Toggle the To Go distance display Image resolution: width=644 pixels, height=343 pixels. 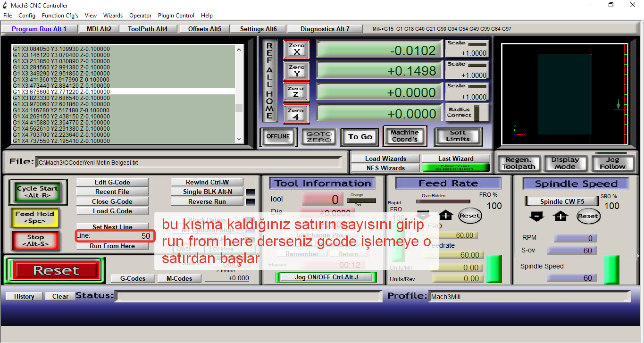point(360,137)
